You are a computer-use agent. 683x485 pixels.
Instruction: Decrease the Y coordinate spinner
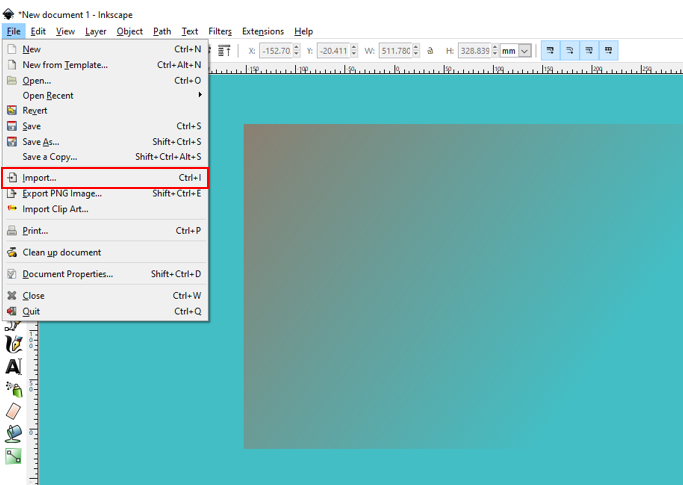click(x=354, y=54)
